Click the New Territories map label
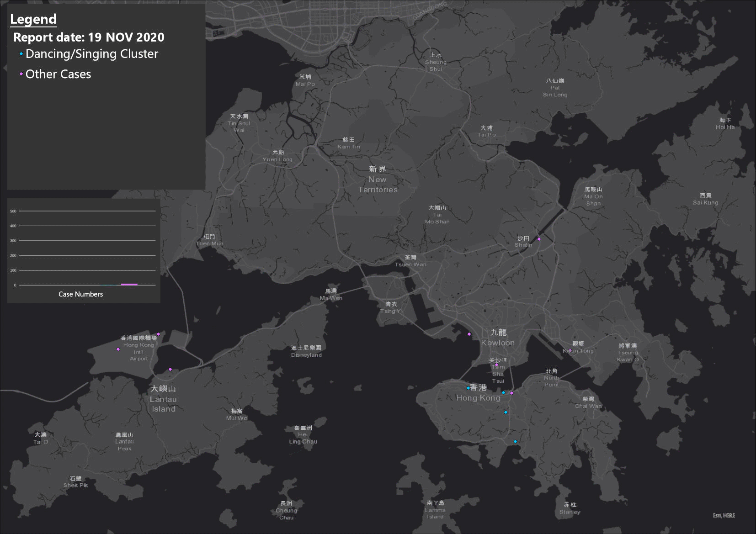Viewport: 756px width, 534px height. click(x=378, y=185)
